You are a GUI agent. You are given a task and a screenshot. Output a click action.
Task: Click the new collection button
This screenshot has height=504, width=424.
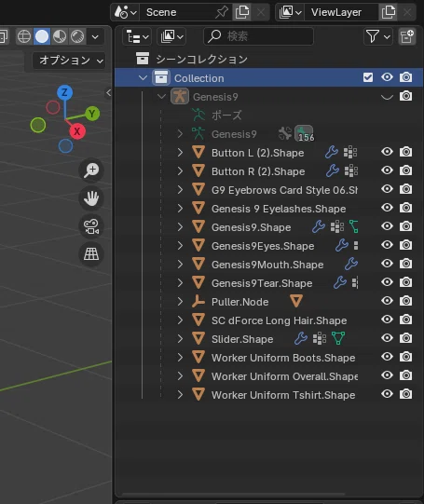pos(406,36)
